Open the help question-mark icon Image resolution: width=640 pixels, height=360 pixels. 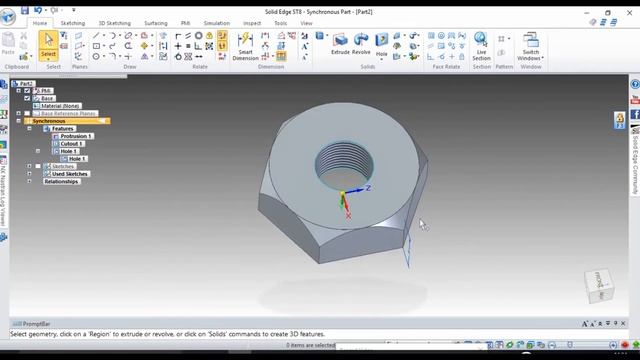point(635,84)
